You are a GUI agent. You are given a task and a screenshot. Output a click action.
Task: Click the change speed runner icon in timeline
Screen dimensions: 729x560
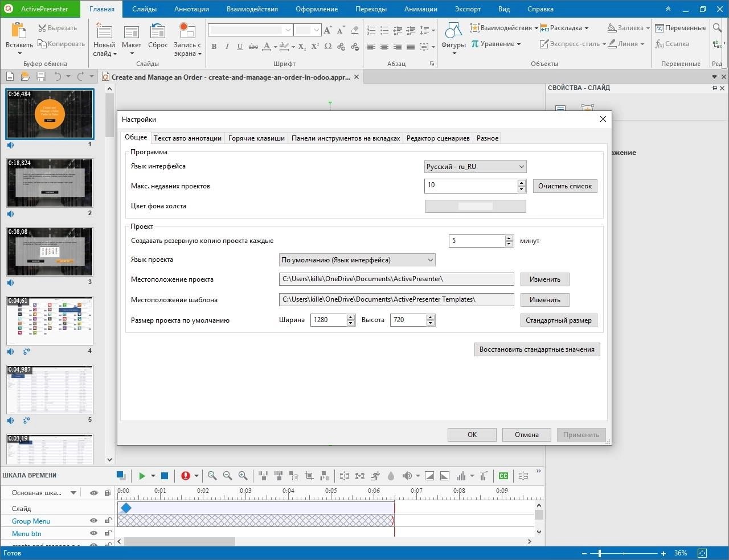pos(375,476)
